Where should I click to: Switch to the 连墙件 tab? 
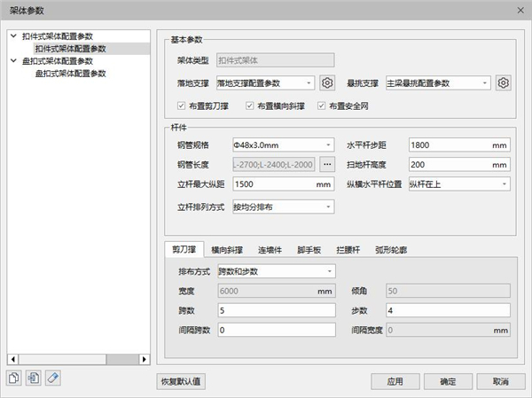[270, 251]
